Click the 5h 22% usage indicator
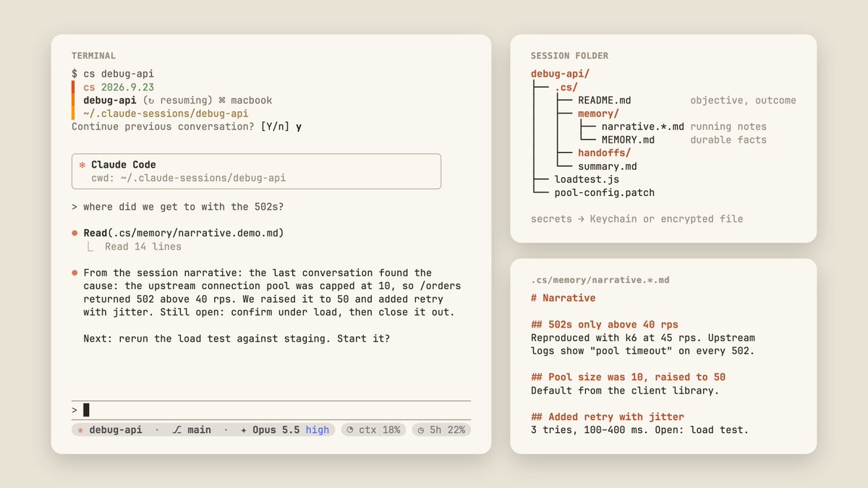The width and height of the screenshot is (868, 488). pyautogui.click(x=441, y=430)
